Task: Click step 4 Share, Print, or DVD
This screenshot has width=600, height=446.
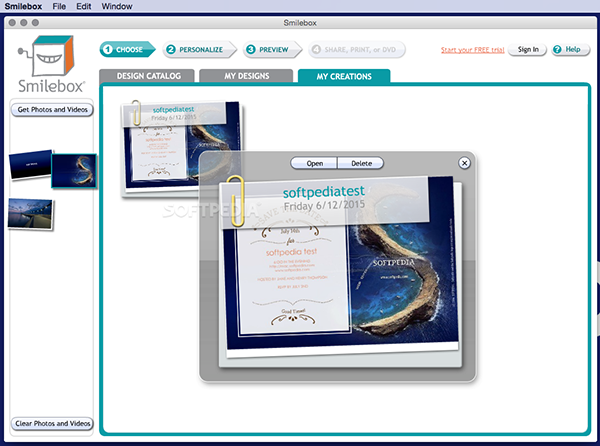Action: (357, 49)
